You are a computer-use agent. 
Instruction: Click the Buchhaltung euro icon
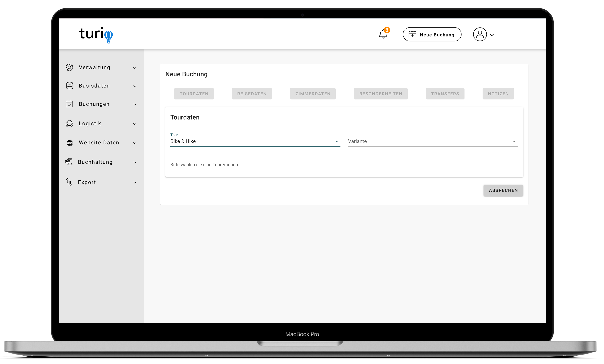click(69, 162)
